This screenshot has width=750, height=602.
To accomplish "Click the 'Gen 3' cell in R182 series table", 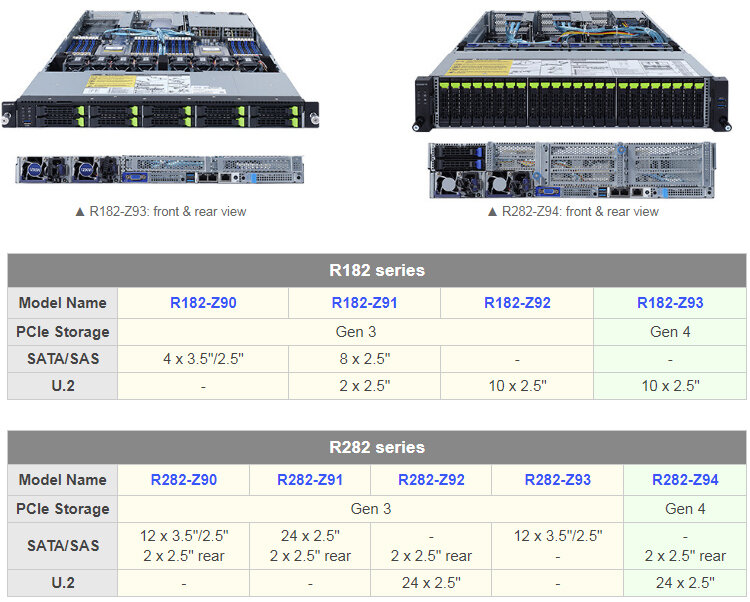I will coord(356,331).
